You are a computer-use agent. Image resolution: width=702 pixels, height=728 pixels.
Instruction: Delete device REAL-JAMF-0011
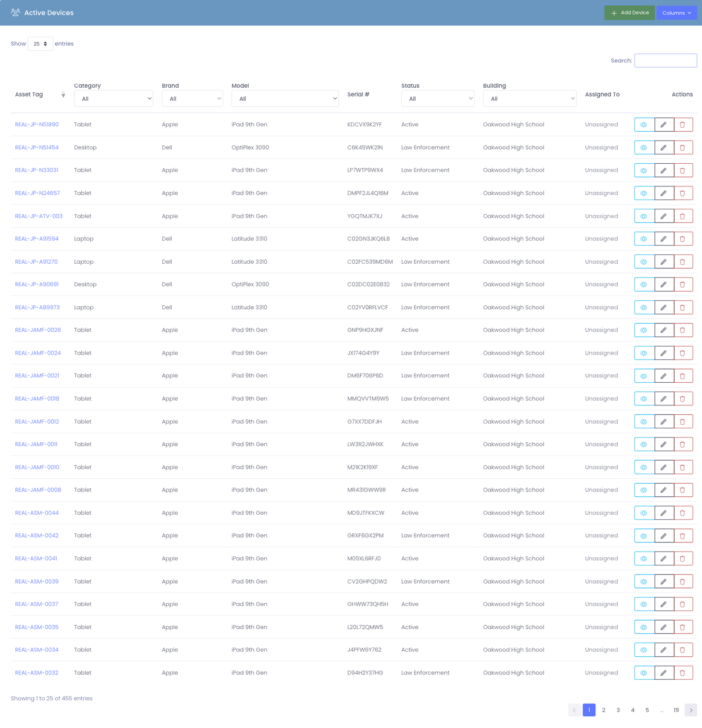tap(683, 444)
